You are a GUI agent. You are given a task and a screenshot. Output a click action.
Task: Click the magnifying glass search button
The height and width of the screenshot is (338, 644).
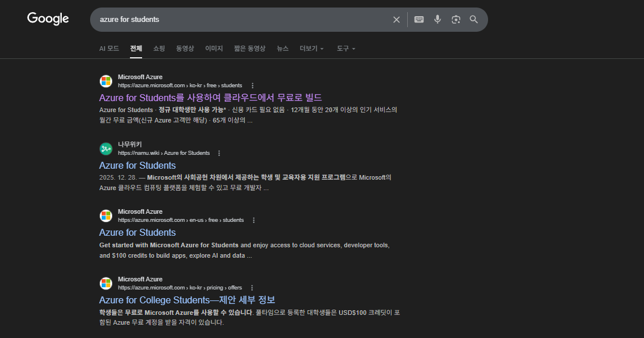[474, 19]
